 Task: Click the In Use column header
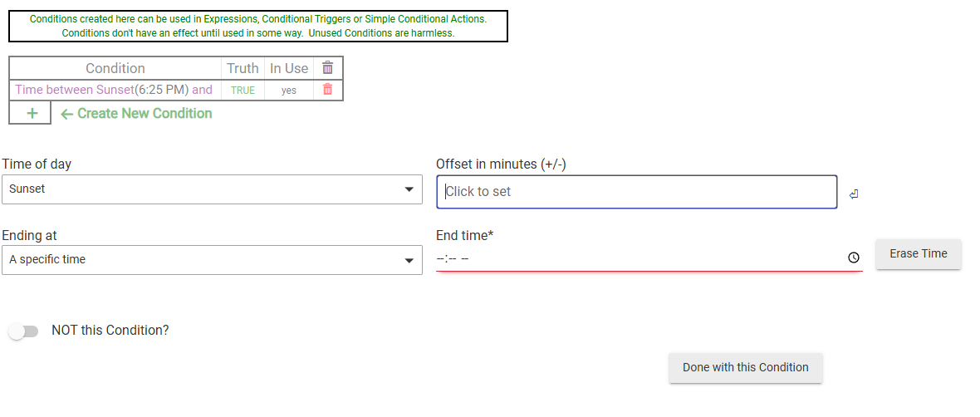pyautogui.click(x=288, y=68)
